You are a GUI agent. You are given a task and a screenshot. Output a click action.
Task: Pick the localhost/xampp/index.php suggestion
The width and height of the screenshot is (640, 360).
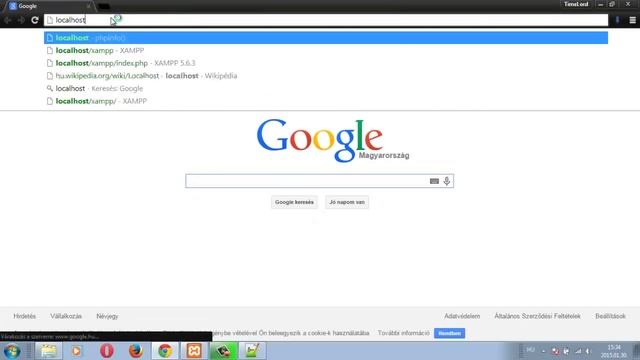(326, 63)
